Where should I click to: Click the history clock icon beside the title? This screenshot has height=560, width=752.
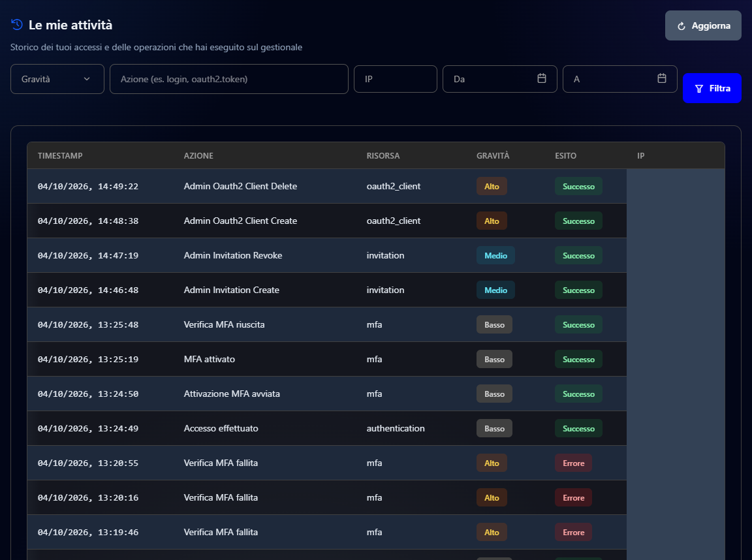17,24
